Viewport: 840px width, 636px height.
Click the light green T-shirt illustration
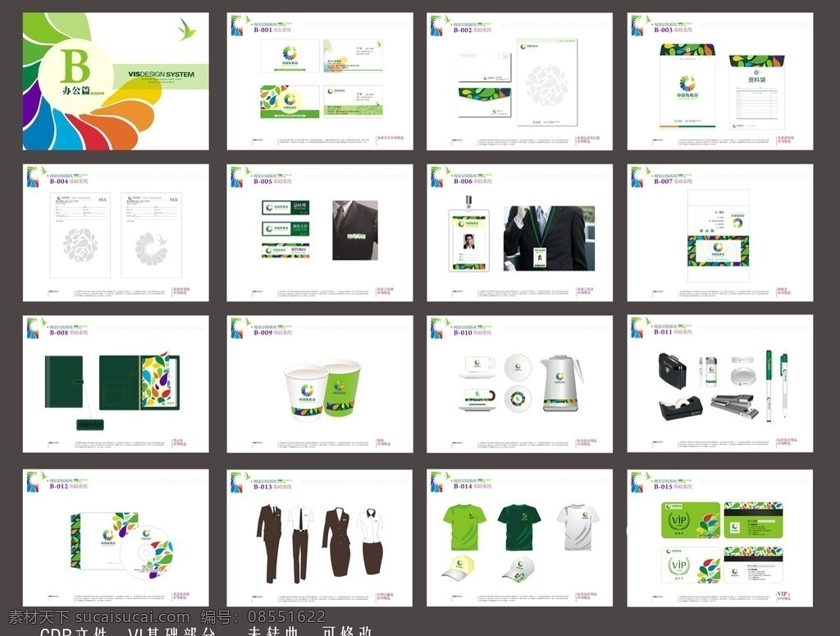coord(464,527)
